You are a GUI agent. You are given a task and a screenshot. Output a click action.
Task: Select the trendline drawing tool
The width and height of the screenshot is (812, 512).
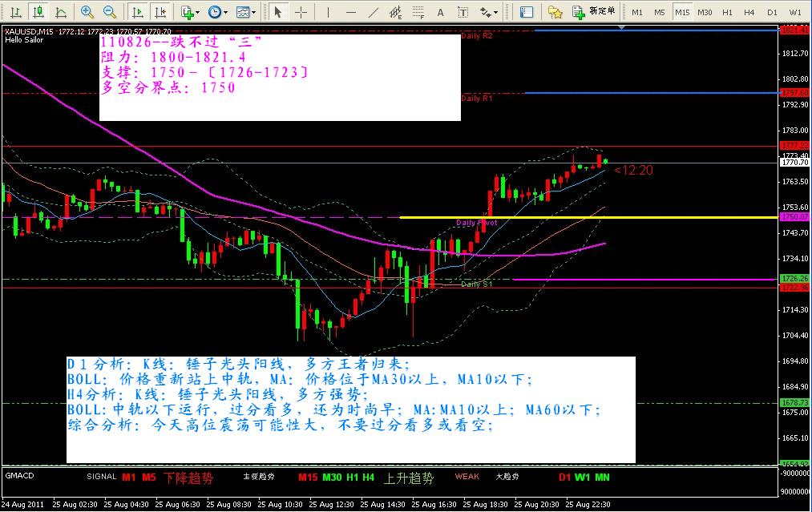pyautogui.click(x=374, y=12)
